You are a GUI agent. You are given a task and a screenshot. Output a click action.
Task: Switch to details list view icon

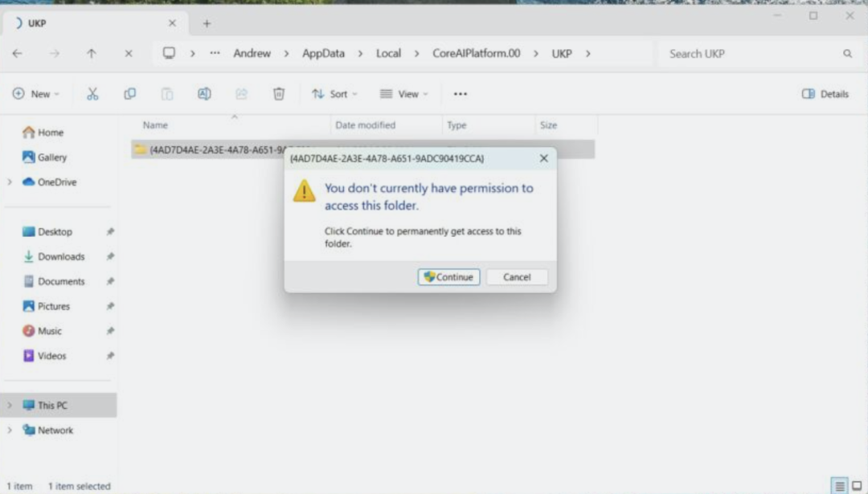(840, 486)
